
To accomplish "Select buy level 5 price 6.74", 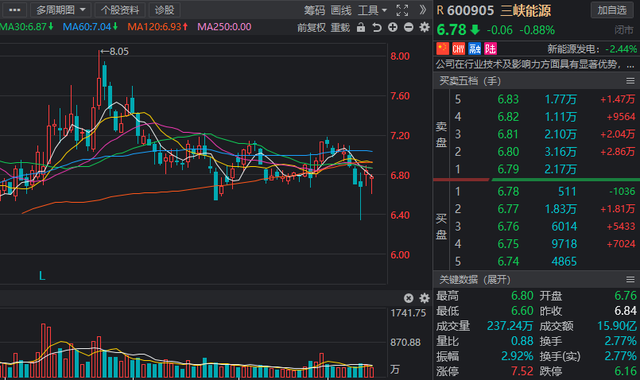I will (x=508, y=262).
